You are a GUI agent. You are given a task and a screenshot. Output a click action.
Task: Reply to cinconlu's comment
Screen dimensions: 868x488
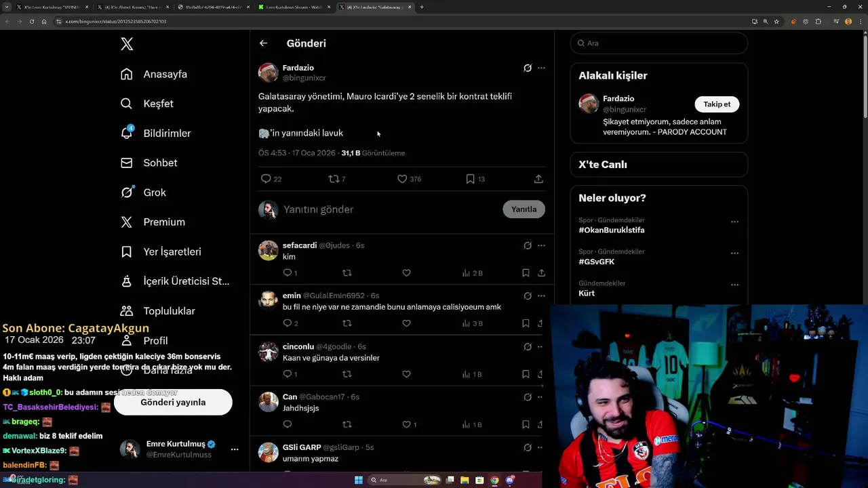click(288, 374)
